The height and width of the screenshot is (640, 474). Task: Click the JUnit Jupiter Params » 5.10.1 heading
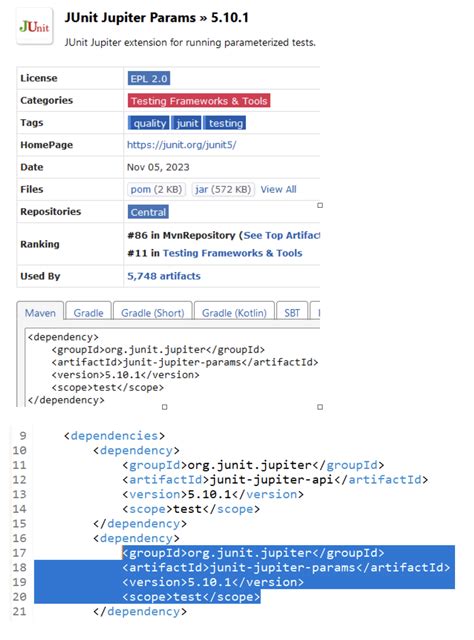[156, 18]
